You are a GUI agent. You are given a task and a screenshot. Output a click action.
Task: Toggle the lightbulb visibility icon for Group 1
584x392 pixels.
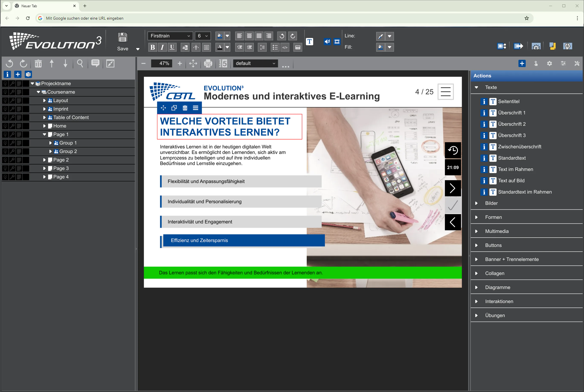5,143
